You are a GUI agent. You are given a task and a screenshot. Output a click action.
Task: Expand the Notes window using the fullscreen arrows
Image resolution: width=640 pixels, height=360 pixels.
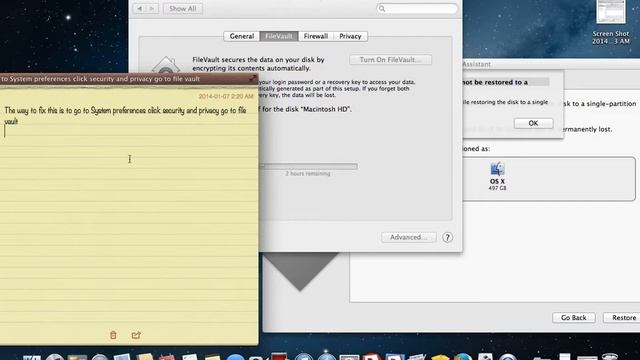253,78
